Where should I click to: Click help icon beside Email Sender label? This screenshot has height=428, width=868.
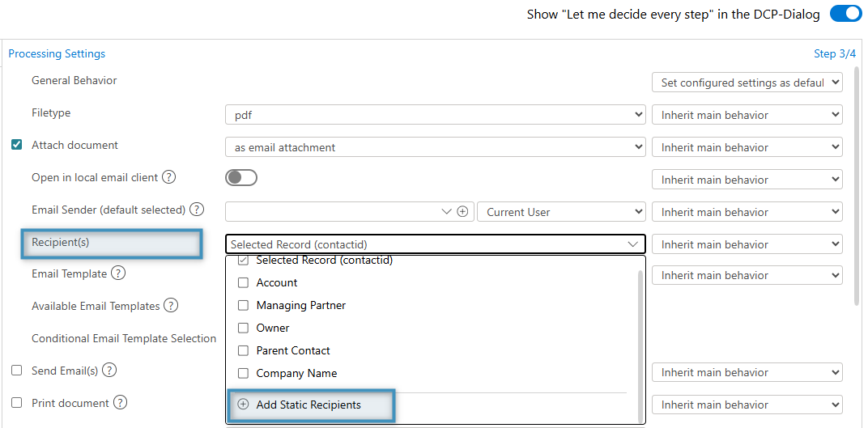pyautogui.click(x=196, y=210)
